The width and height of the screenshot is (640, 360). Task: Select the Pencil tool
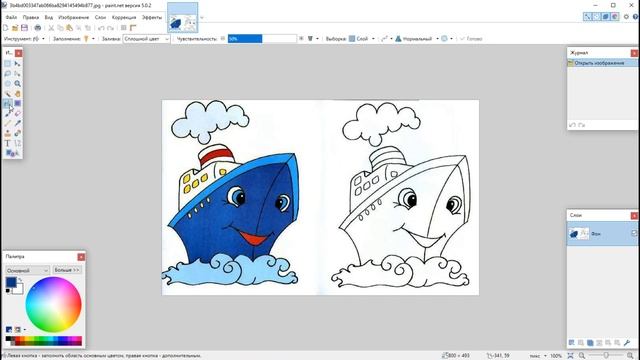[8, 123]
